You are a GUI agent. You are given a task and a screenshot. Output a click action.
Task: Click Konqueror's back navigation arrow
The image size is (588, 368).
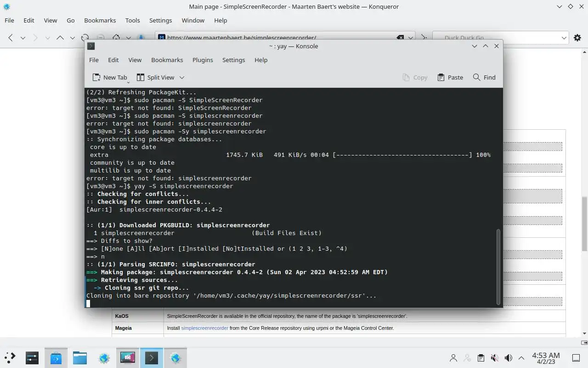pyautogui.click(x=11, y=38)
